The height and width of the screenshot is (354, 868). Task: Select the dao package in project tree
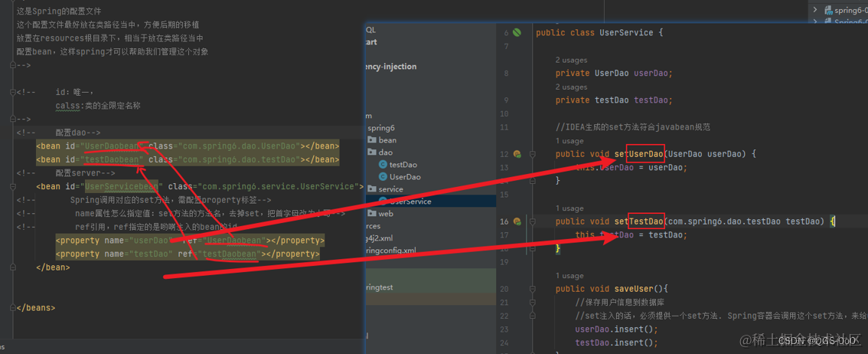[x=385, y=152]
